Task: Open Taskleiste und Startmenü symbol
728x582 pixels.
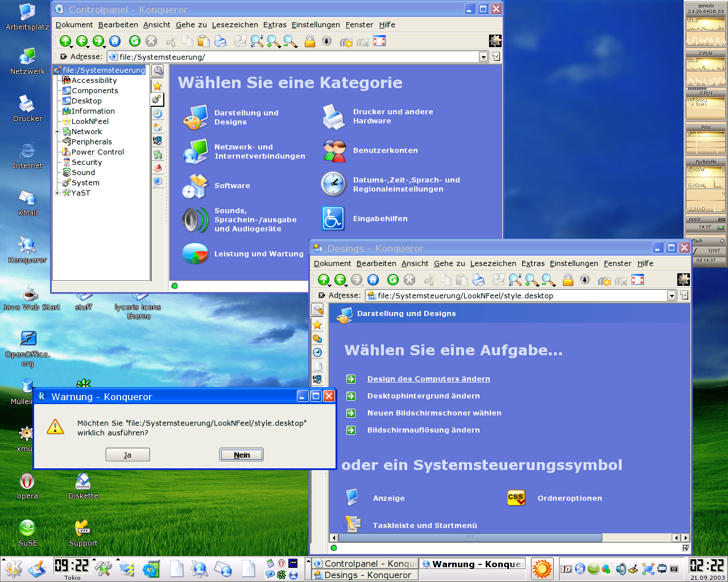Action: coord(411,524)
